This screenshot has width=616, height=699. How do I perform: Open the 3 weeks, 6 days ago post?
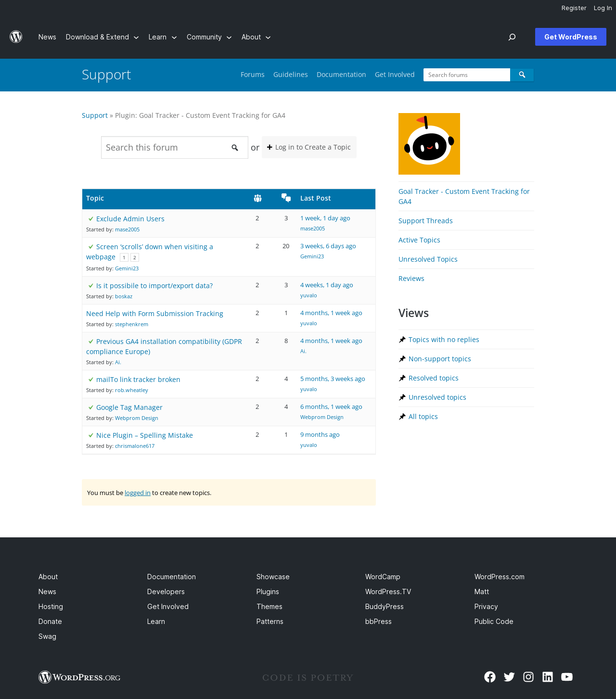(x=328, y=246)
